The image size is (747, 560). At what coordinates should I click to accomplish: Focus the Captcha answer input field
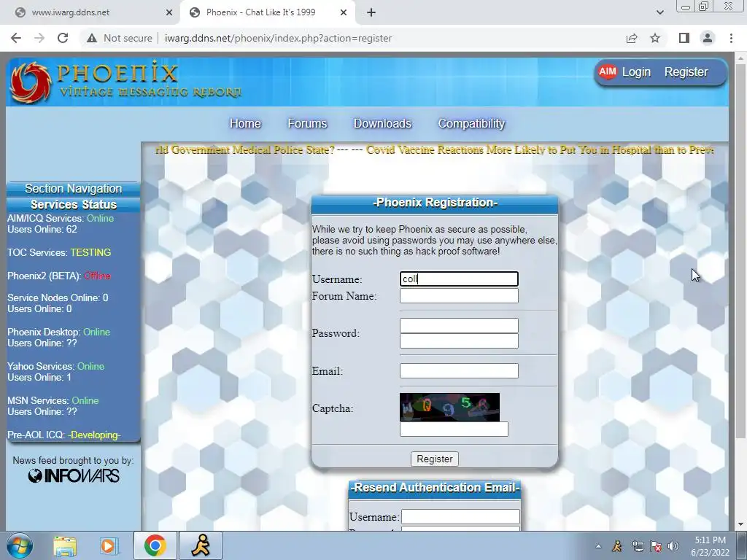tap(454, 429)
